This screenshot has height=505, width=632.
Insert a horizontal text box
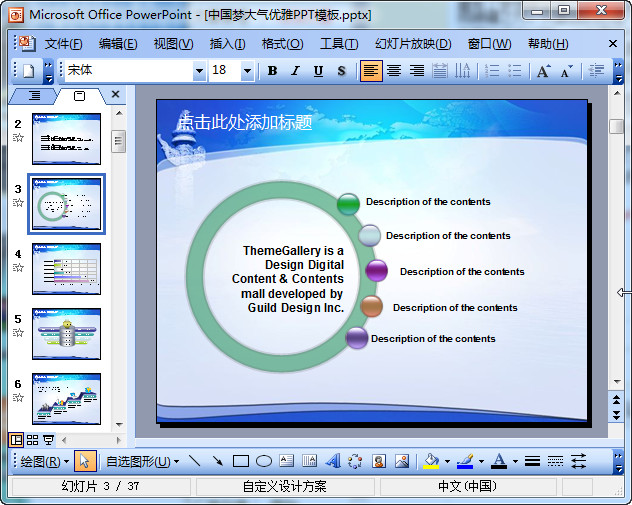[287, 461]
